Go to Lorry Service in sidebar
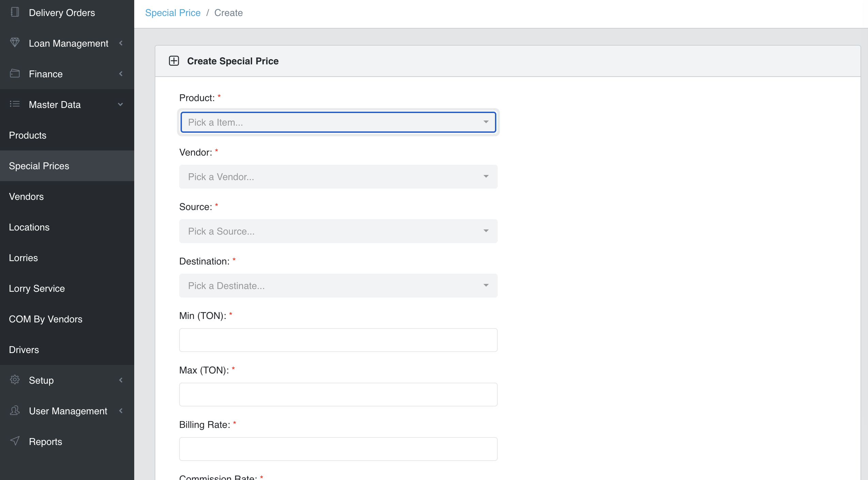The height and width of the screenshot is (480, 868). click(x=37, y=288)
